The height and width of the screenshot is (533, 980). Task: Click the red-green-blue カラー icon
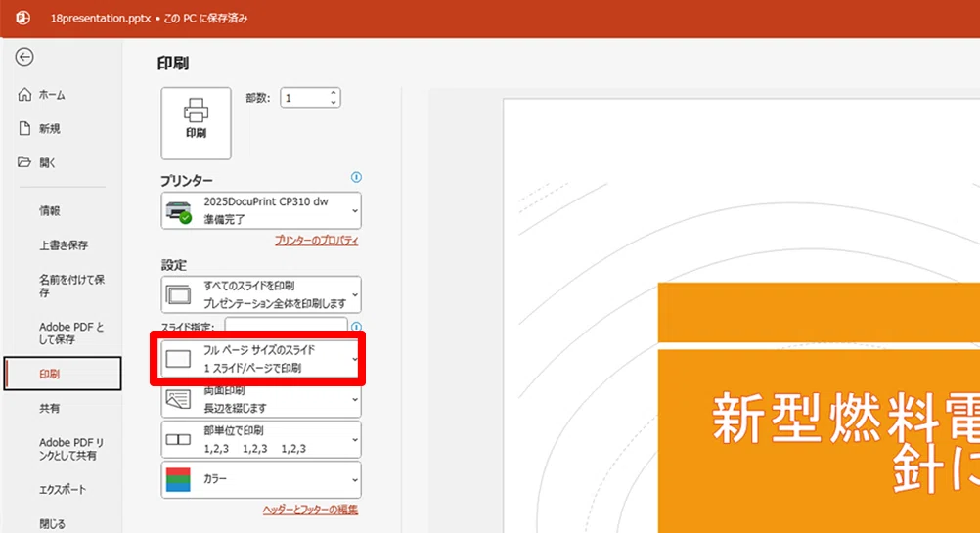178,479
